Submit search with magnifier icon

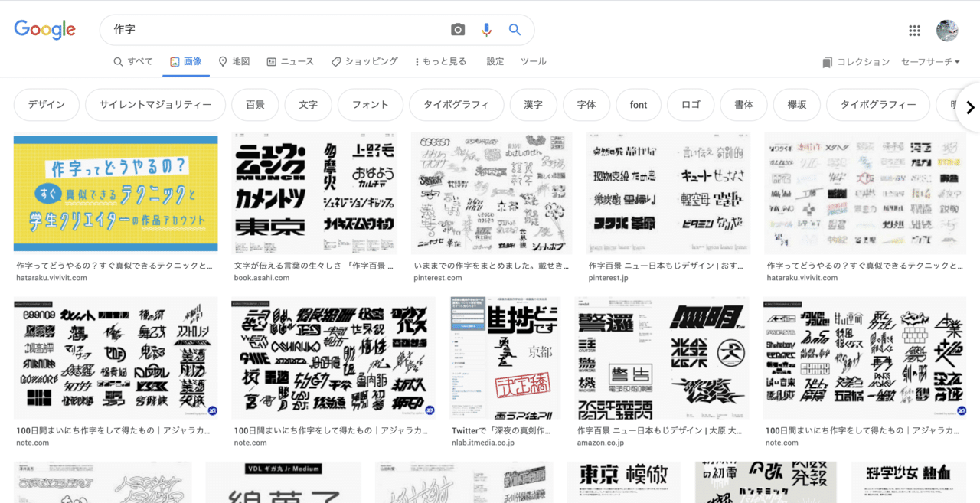(x=514, y=30)
